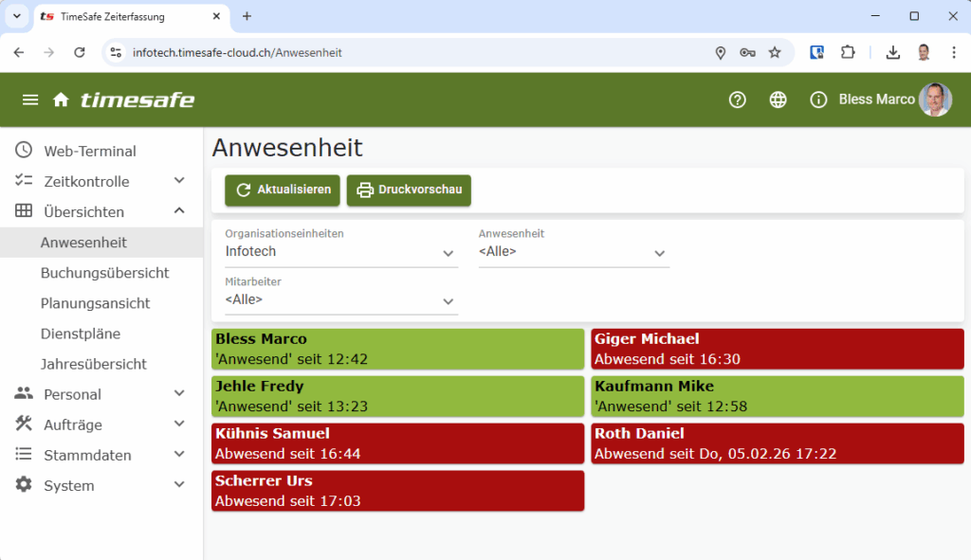971x560 pixels.
Task: Open the hamburger navigation menu
Action: point(30,99)
